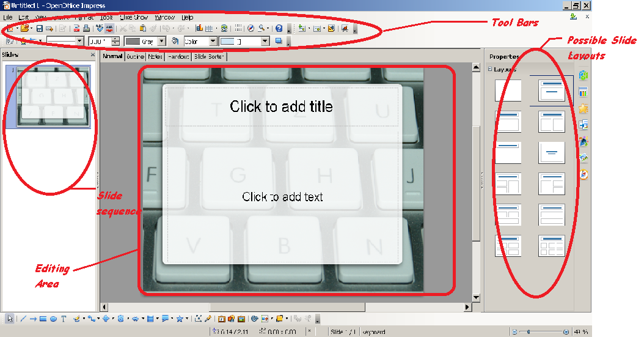The image size is (644, 337).
Task: Open sidebar Custom Animation star icon
Action: (x=584, y=108)
